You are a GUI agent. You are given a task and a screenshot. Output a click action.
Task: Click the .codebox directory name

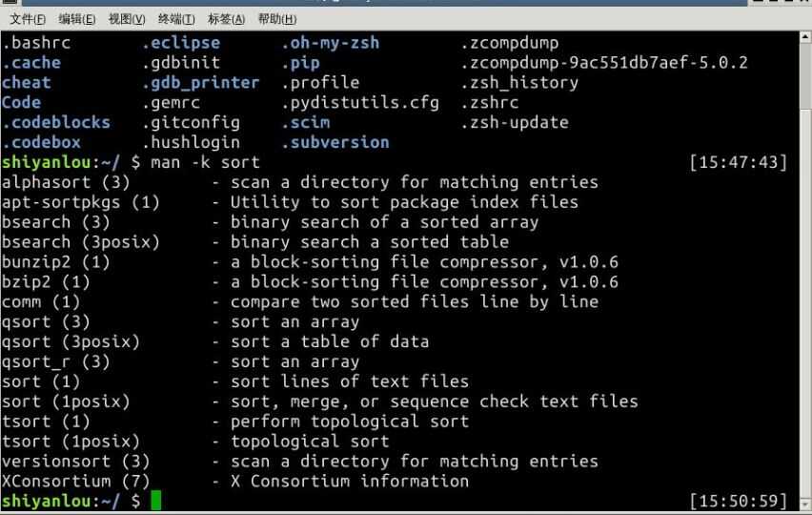[41, 142]
